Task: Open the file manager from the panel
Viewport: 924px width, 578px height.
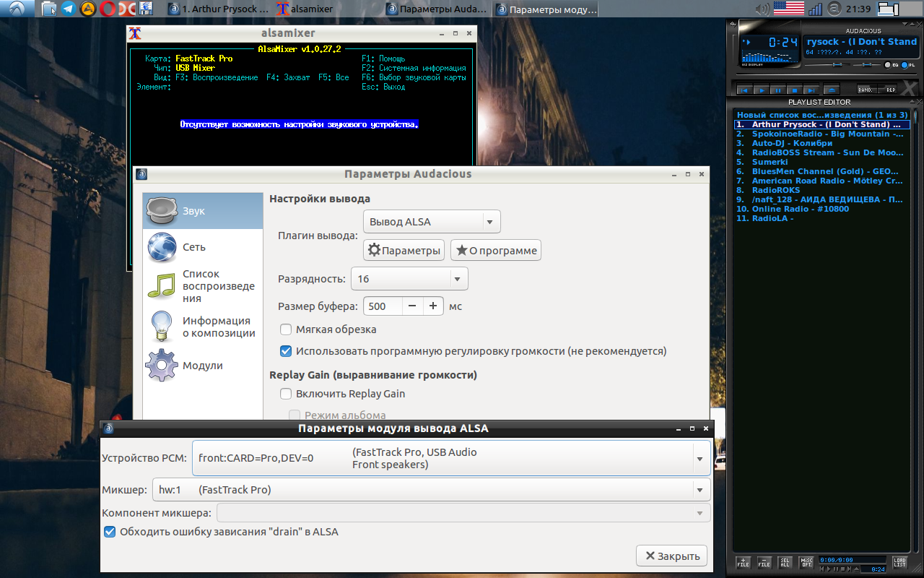Action: (x=49, y=9)
